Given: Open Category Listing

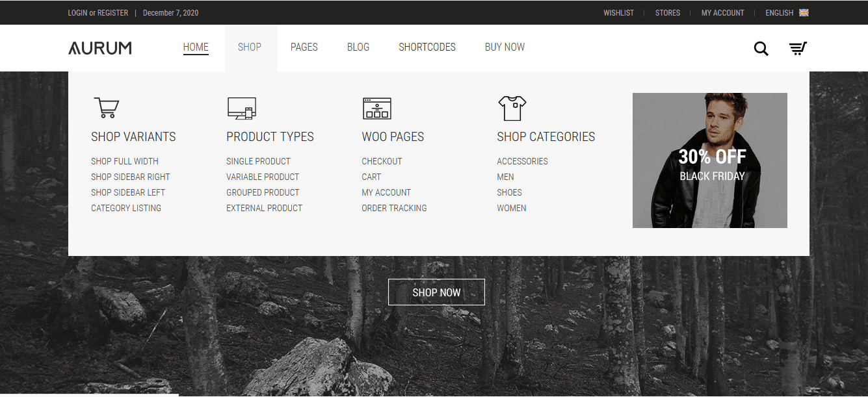Looking at the screenshot, I should click(126, 208).
